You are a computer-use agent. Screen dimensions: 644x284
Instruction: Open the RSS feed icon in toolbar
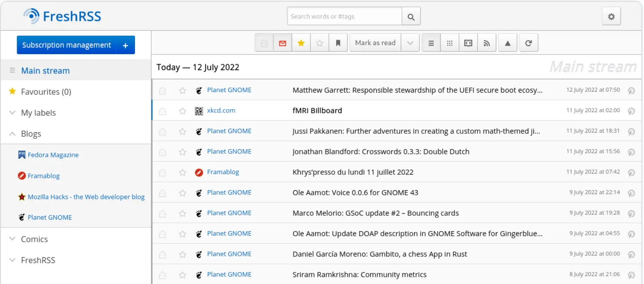coord(486,43)
